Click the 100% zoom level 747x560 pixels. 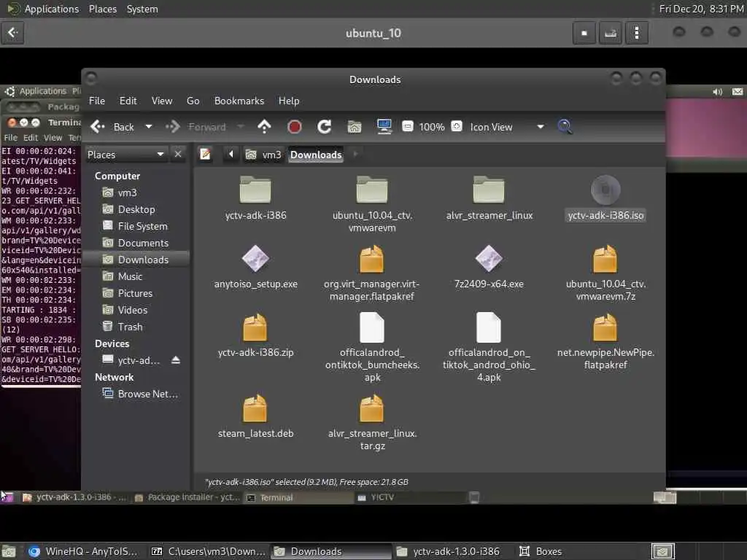[x=432, y=127]
